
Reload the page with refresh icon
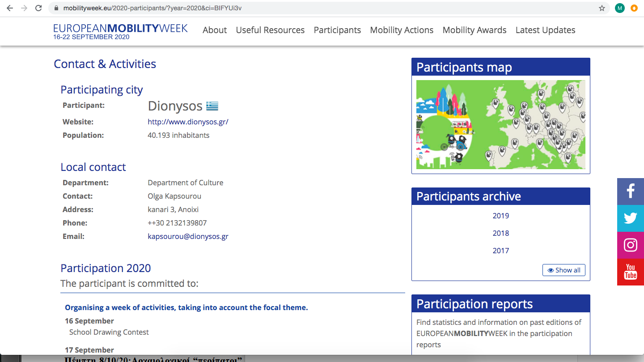point(38,8)
